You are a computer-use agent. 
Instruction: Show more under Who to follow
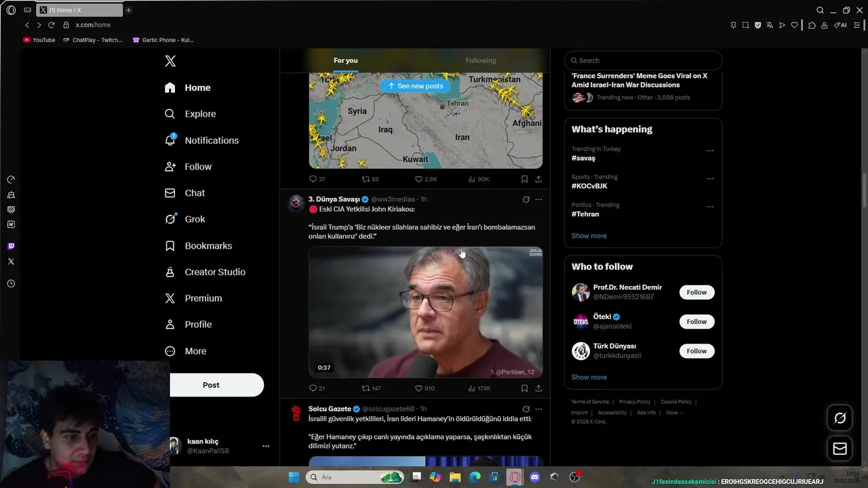click(x=589, y=377)
